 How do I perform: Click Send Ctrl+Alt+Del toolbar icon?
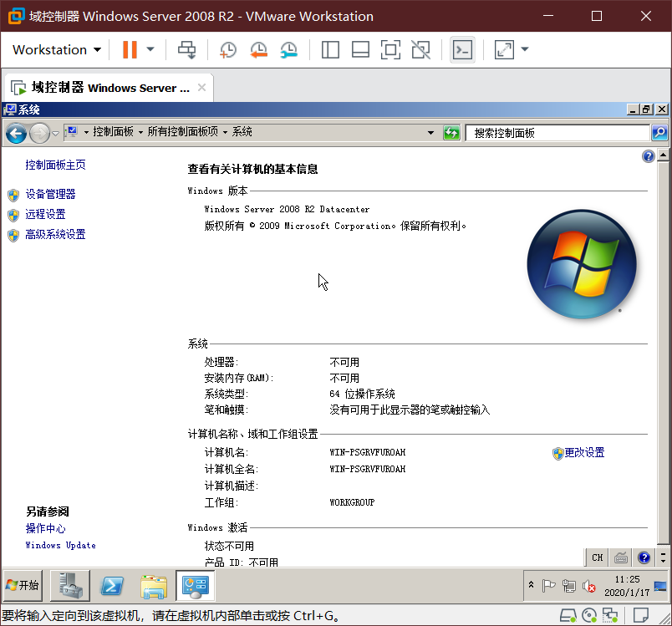187,49
